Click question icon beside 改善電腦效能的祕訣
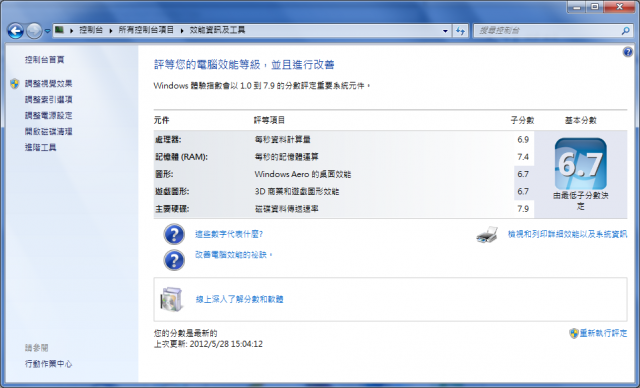The height and width of the screenshot is (388, 640). (x=174, y=260)
